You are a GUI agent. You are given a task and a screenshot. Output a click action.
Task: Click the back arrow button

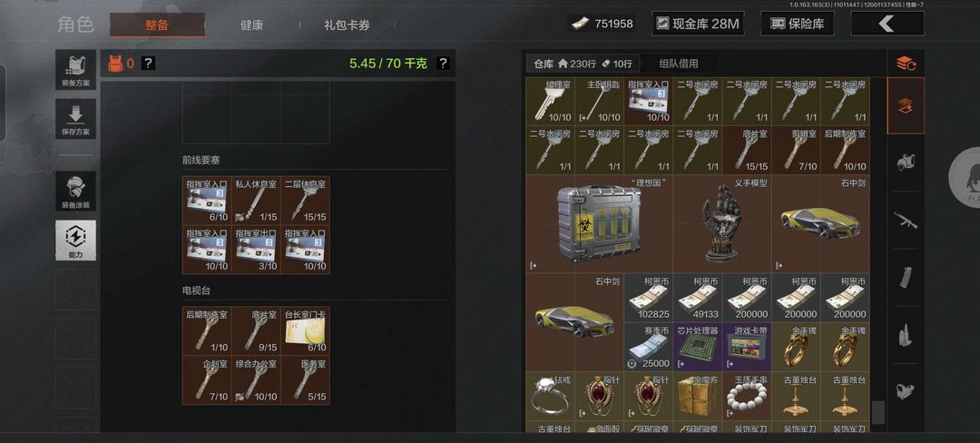click(x=887, y=24)
